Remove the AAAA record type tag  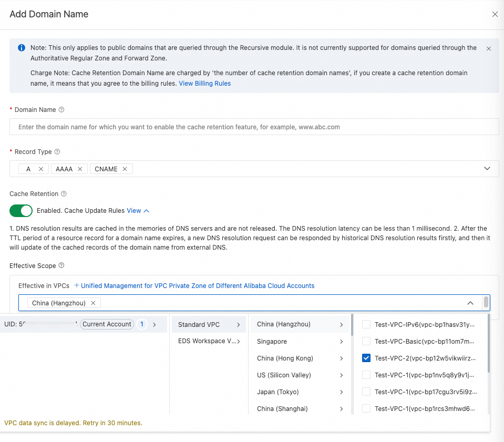point(80,169)
